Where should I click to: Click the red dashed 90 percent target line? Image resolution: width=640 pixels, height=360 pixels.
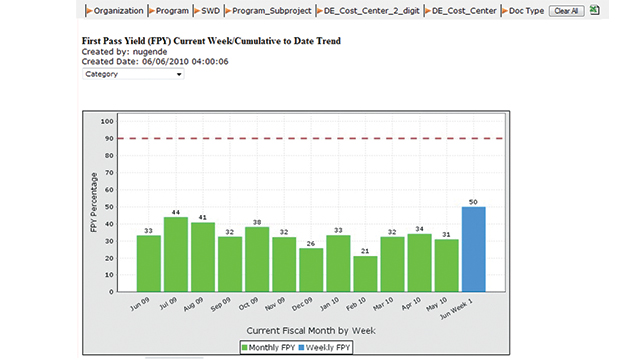[311, 138]
